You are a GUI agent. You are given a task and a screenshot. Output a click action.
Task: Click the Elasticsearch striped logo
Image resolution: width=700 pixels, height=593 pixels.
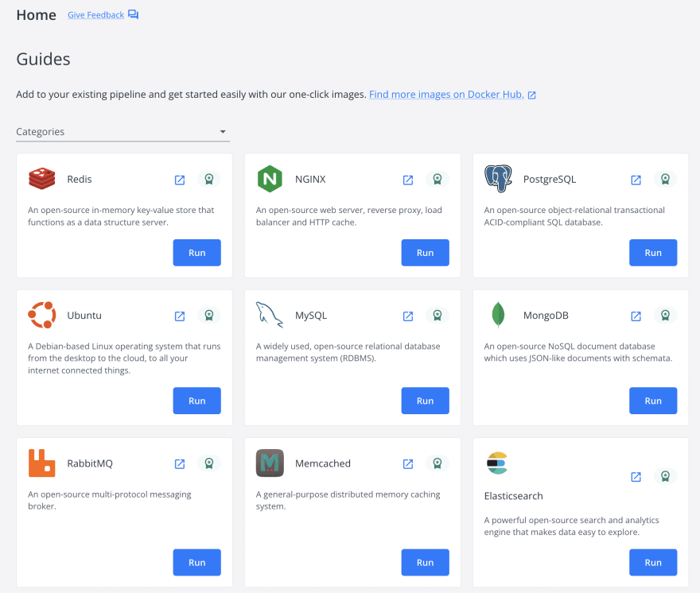coord(497,463)
